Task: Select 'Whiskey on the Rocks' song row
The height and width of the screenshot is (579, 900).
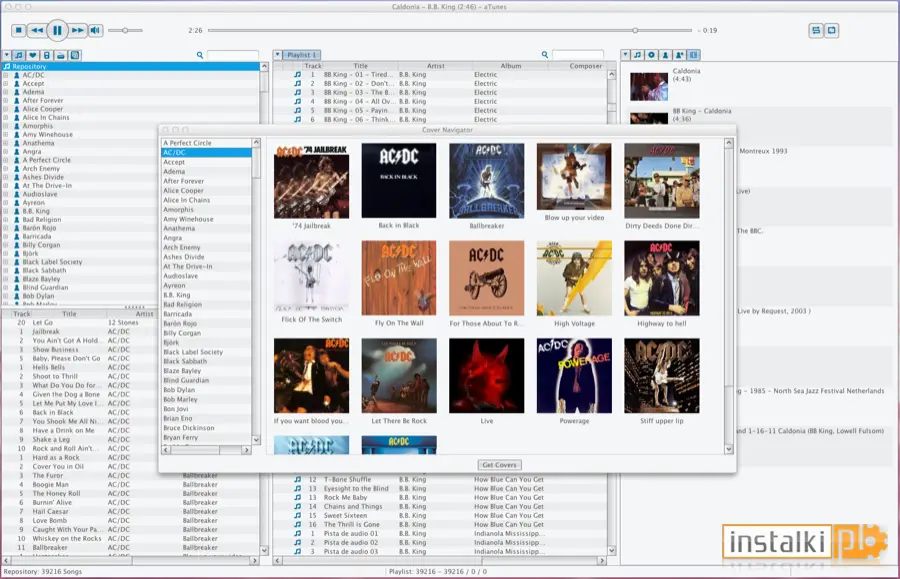Action: point(131,539)
